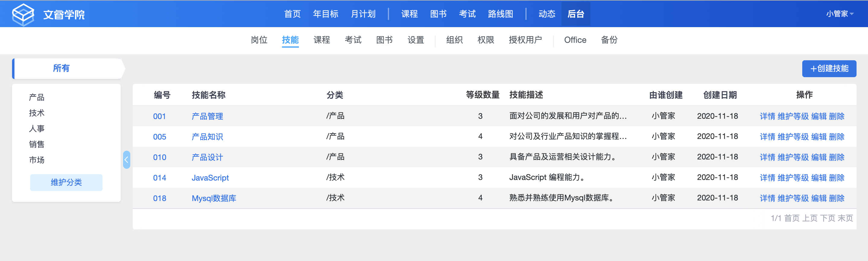Open 年目标 in top navigation

[x=325, y=14]
